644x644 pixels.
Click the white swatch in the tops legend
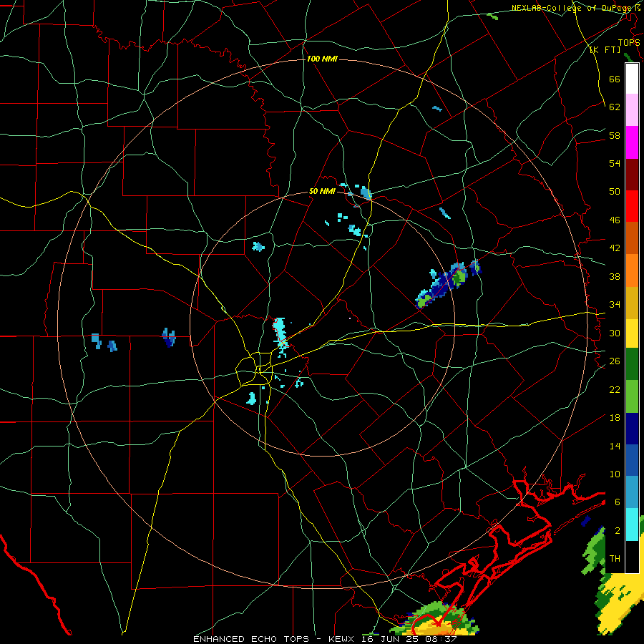pyautogui.click(x=632, y=79)
